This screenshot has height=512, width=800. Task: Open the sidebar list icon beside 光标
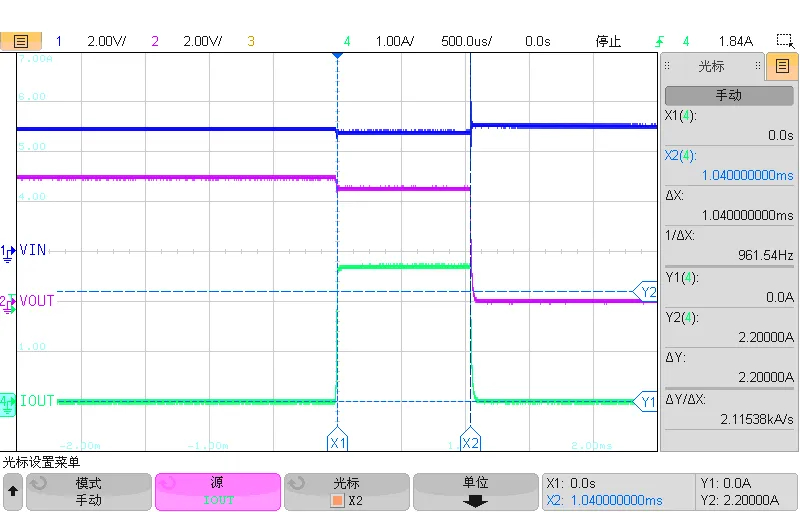click(x=782, y=67)
